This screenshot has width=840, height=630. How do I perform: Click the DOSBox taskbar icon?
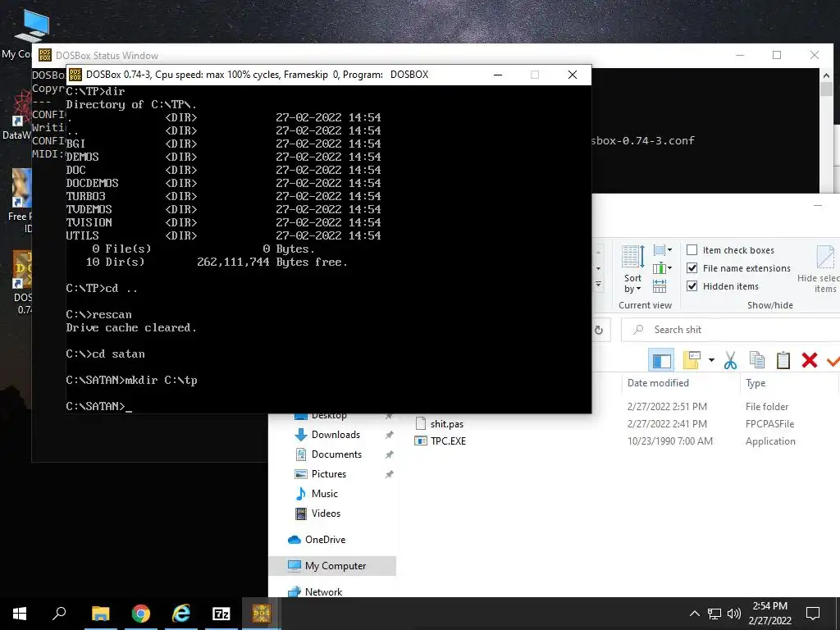click(262, 614)
